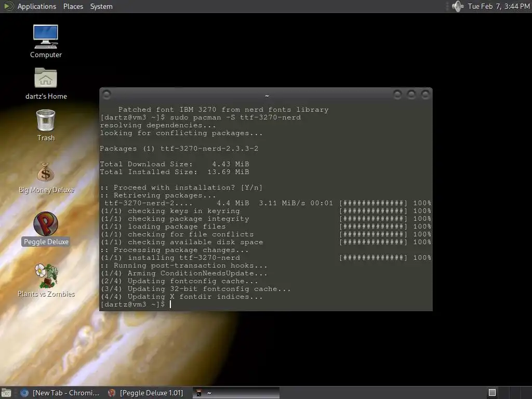Click the Peggle icon in the taskbar
The height and width of the screenshot is (399, 532).
[x=112, y=393]
